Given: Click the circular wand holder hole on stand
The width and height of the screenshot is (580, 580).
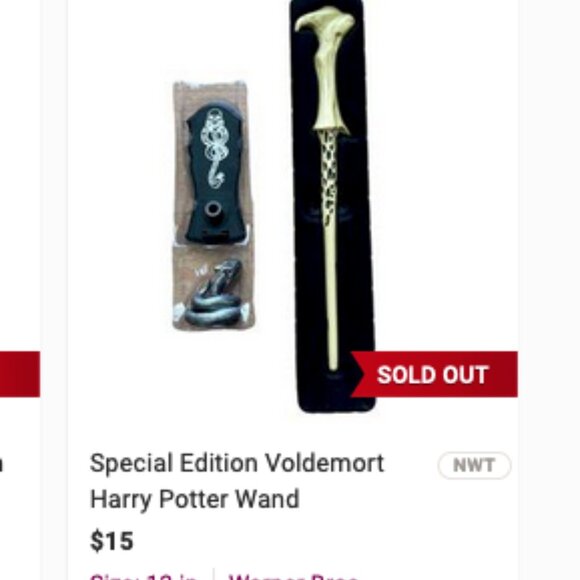Looking at the screenshot, I should pos(212,210).
